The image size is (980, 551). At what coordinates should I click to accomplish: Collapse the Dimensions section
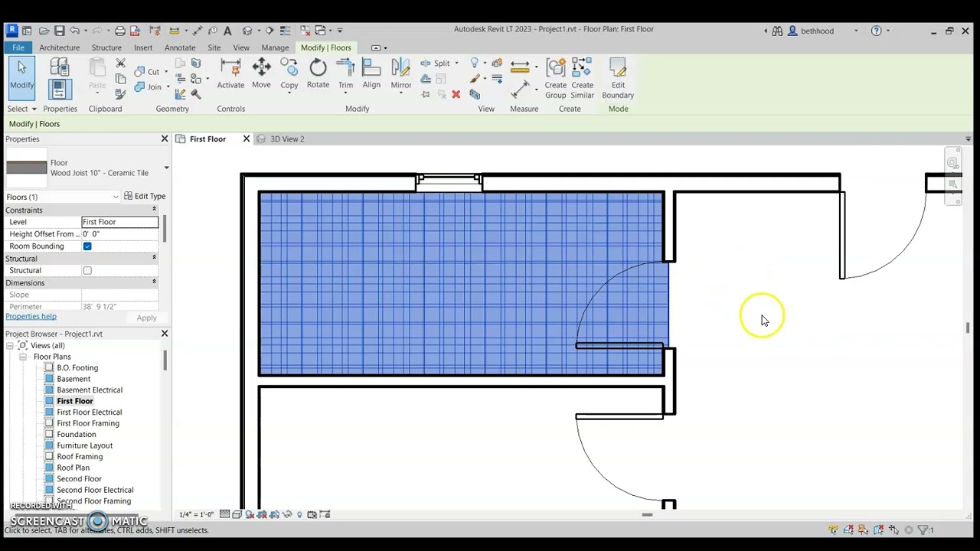154,282
